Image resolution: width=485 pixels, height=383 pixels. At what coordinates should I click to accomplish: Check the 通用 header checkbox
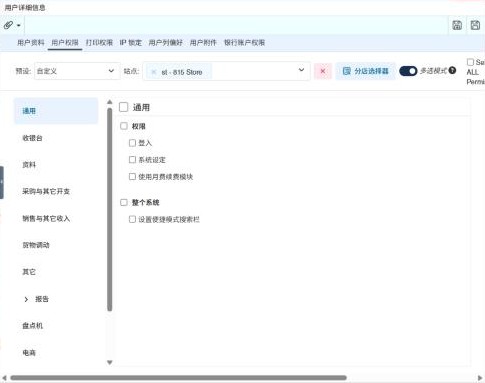click(x=124, y=107)
